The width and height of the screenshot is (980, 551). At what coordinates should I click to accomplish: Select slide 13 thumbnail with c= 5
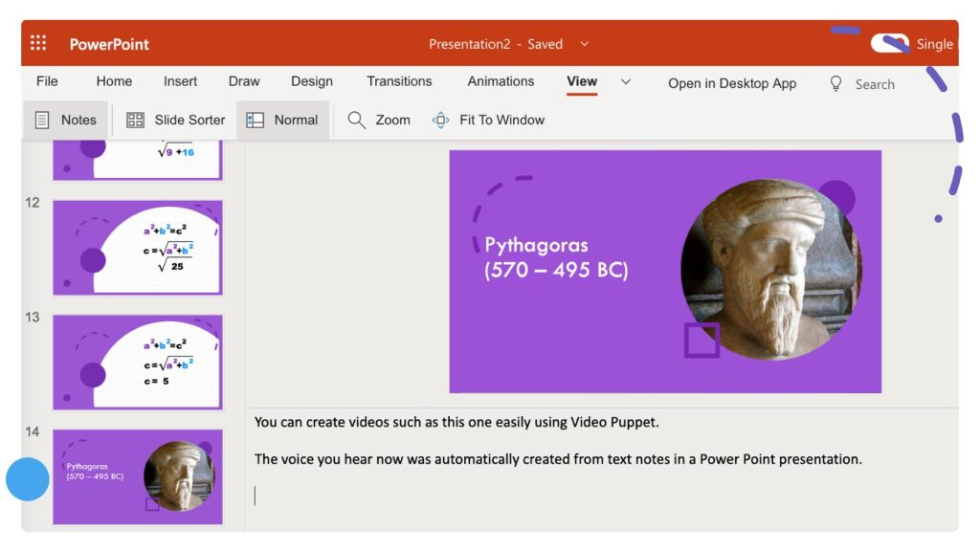coord(138,363)
